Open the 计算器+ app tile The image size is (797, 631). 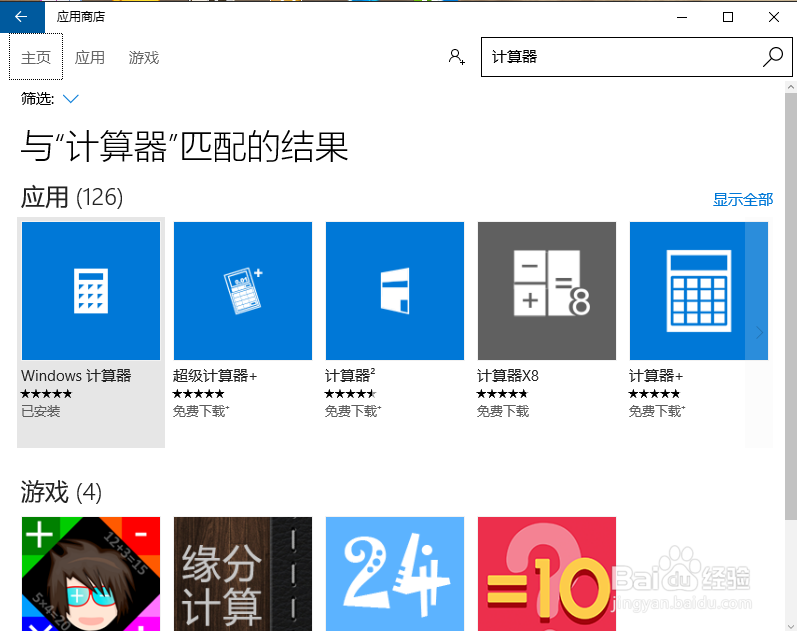point(698,291)
